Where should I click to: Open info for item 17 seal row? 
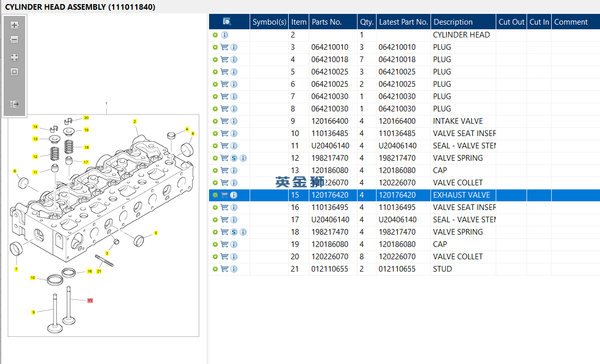point(234,219)
